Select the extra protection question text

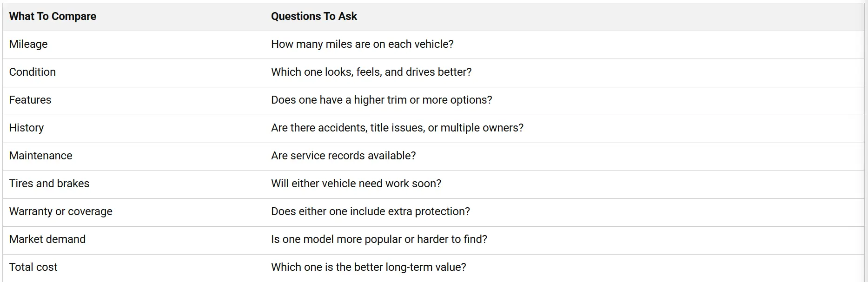(x=371, y=211)
